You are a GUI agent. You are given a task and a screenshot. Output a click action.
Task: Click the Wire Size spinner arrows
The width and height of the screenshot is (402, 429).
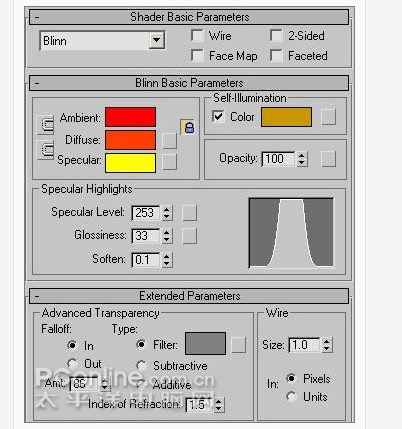[x=327, y=345]
